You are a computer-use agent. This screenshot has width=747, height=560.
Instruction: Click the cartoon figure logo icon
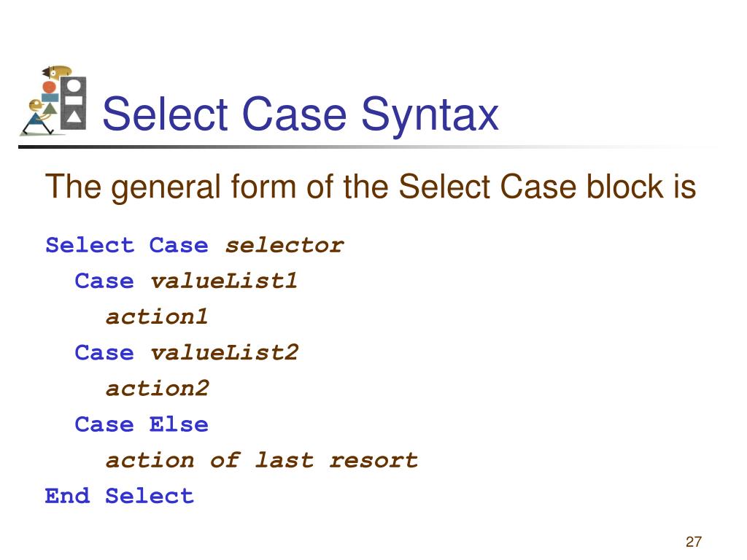[53, 101]
